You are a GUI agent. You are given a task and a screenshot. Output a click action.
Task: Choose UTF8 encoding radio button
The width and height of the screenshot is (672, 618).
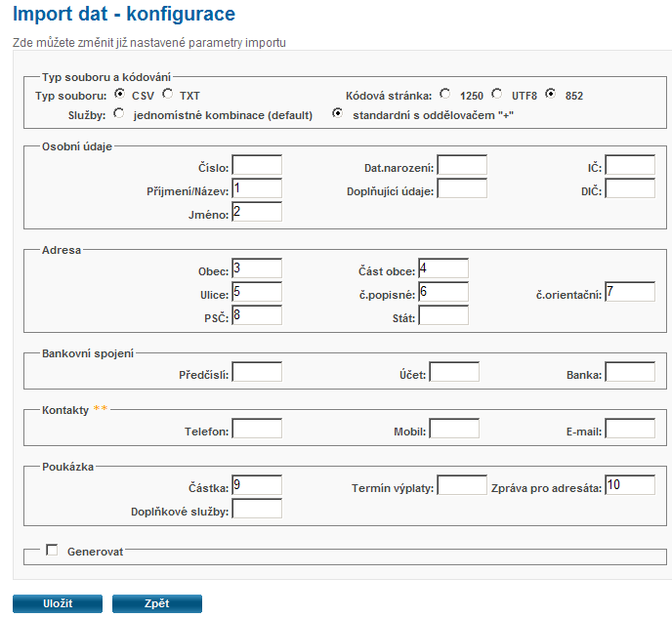coord(497,94)
